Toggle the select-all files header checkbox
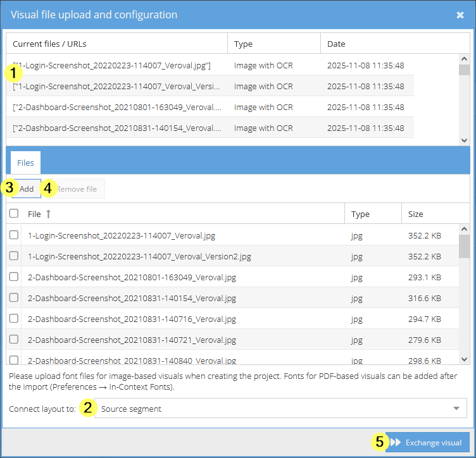Screen dimensions: 476x458 pyautogui.click(x=14, y=214)
